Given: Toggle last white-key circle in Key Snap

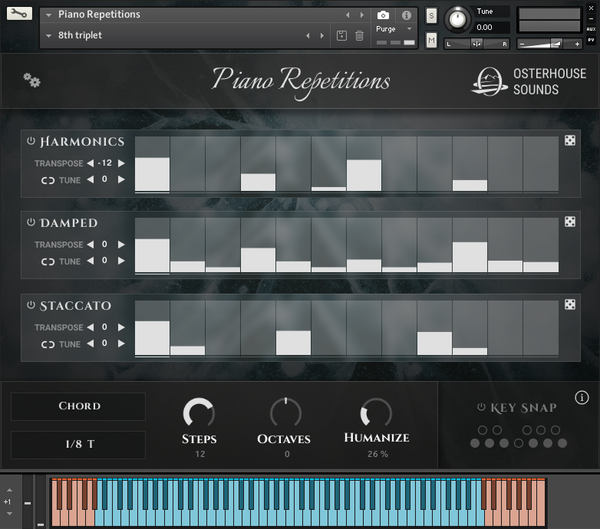Looking at the screenshot, I should tap(562, 443).
